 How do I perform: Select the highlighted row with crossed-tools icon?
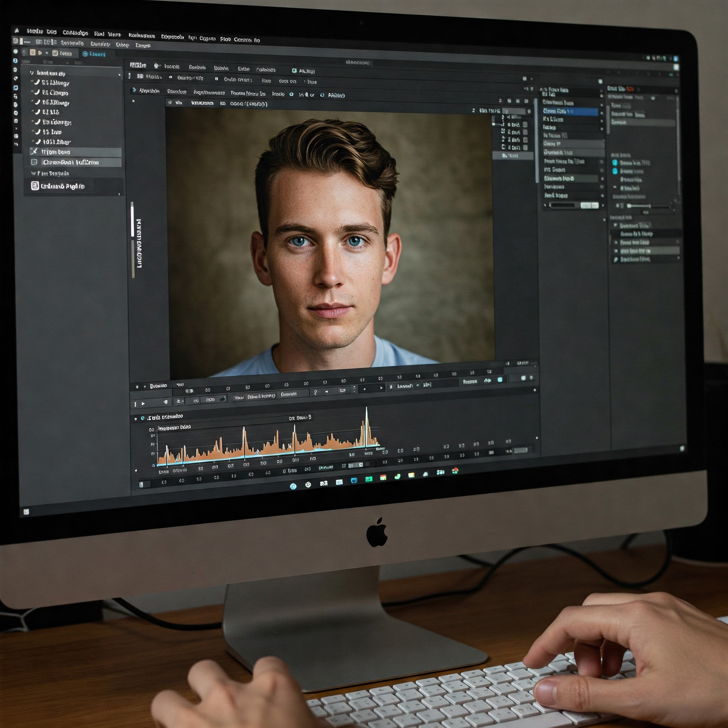(75, 152)
